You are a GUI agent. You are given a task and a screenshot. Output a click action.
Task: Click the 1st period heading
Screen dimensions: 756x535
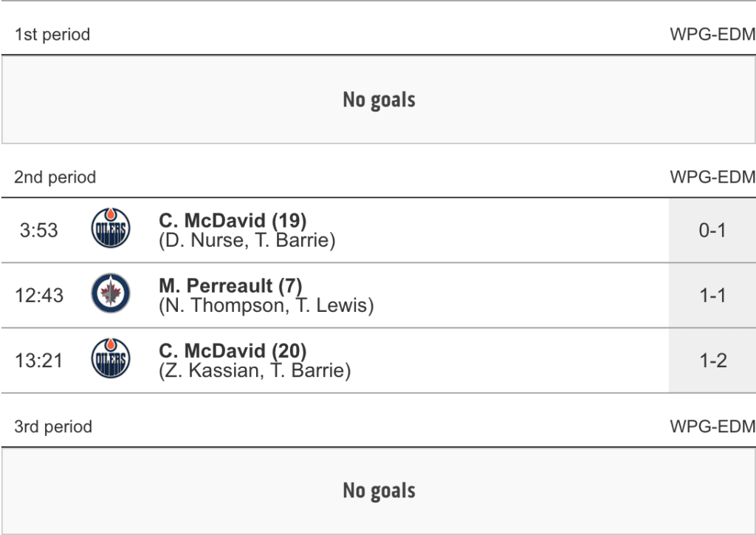click(x=52, y=35)
